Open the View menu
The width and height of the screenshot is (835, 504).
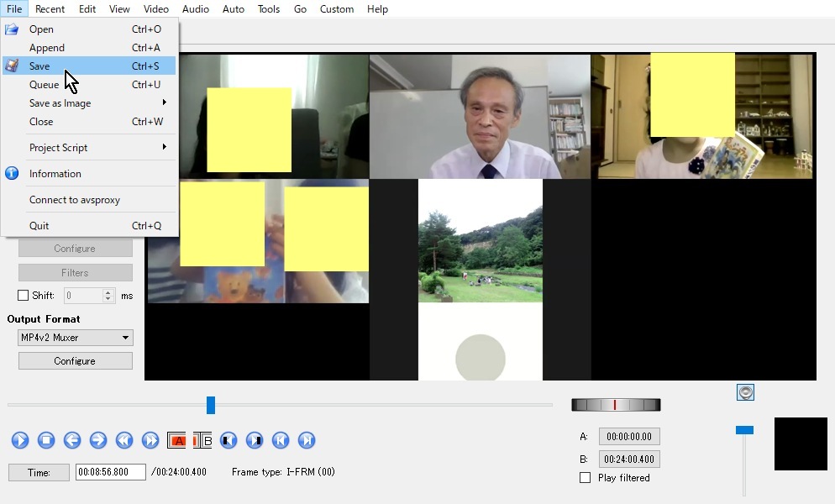(x=119, y=9)
